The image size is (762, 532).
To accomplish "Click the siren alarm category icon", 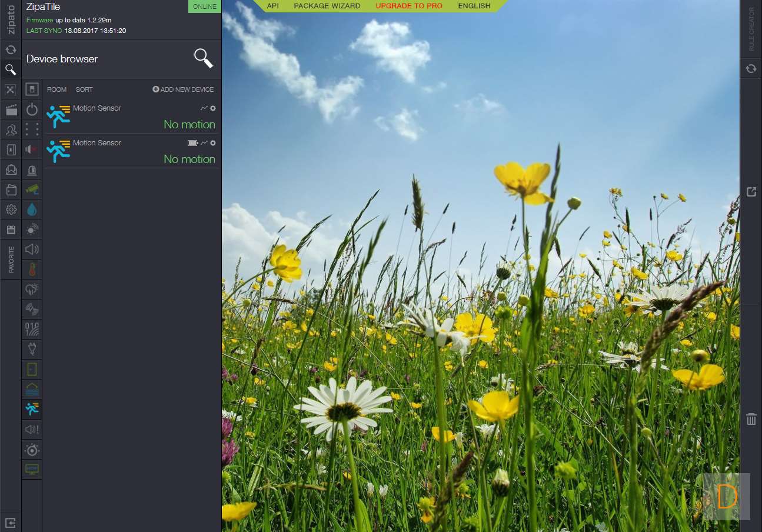I will pos(32,170).
